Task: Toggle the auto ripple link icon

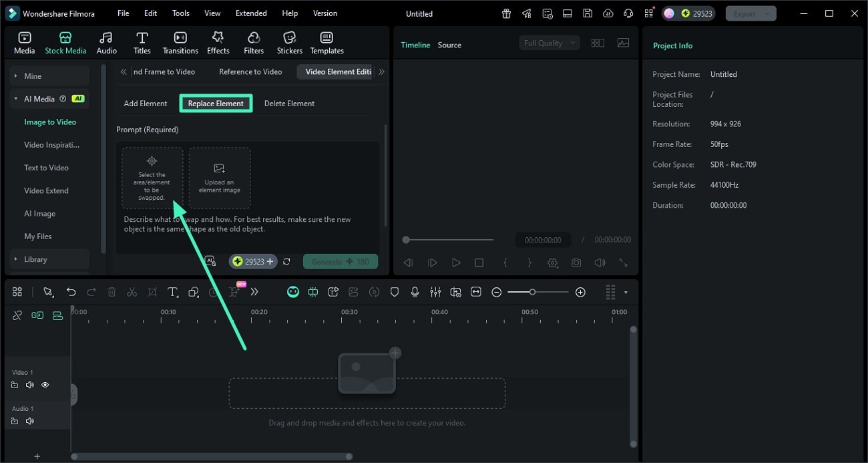Action: tap(37, 315)
